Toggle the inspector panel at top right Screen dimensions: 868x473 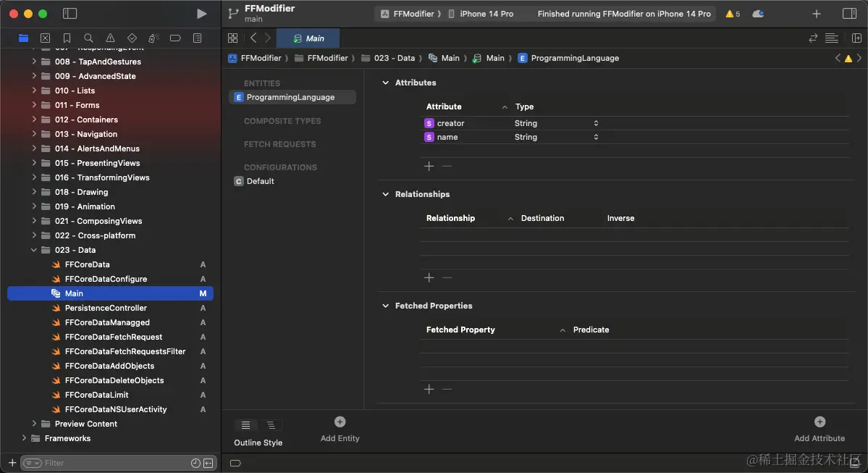coord(849,14)
